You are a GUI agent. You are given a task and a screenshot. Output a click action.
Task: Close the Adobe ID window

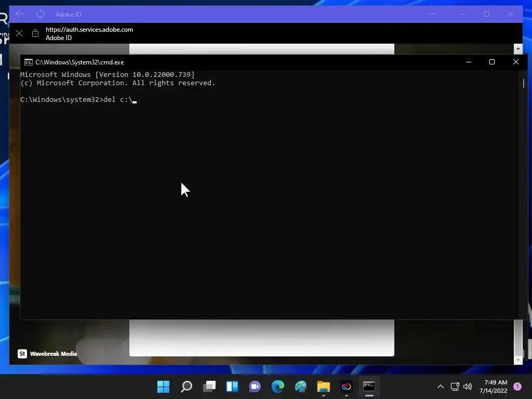511,14
